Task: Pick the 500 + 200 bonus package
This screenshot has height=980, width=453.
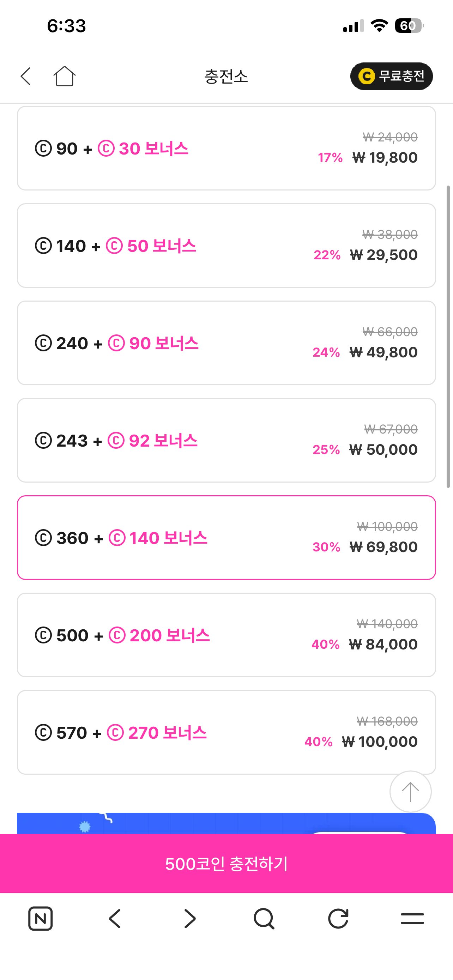Action: 226,635
